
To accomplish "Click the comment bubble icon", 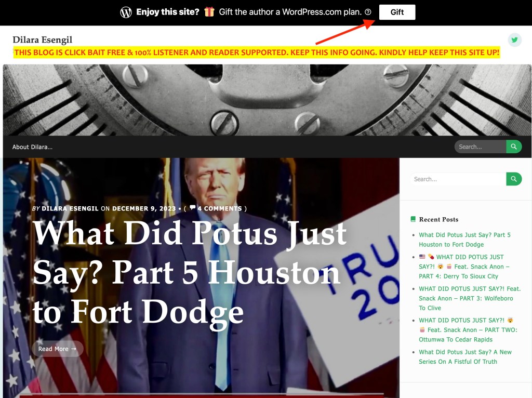I will coord(193,208).
